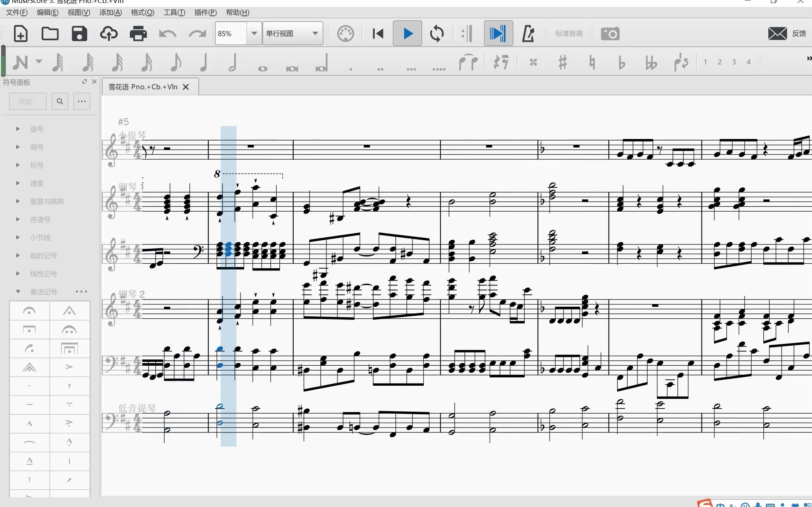Screen dimensions: 812x507
Task: Select voice 1
Action: click(x=705, y=62)
